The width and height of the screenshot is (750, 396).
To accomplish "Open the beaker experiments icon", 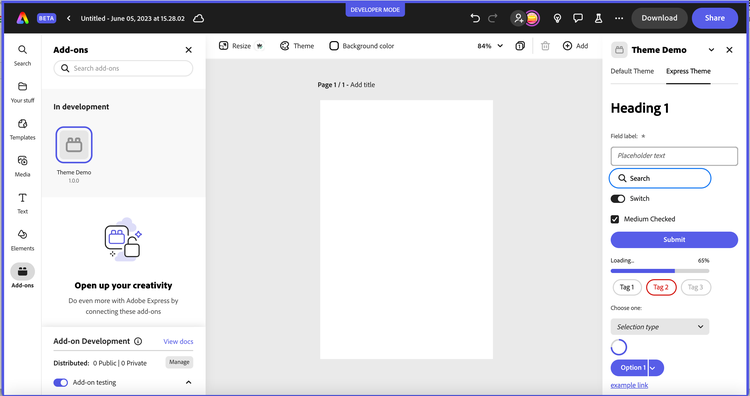I will tap(598, 18).
